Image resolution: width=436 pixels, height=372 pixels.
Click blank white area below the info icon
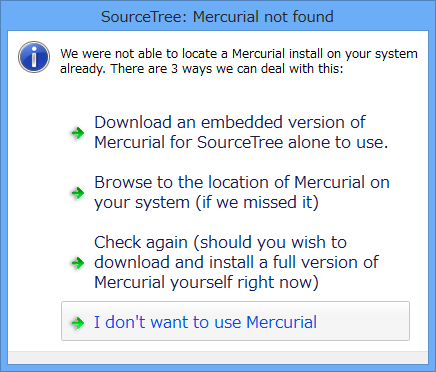[33, 200]
